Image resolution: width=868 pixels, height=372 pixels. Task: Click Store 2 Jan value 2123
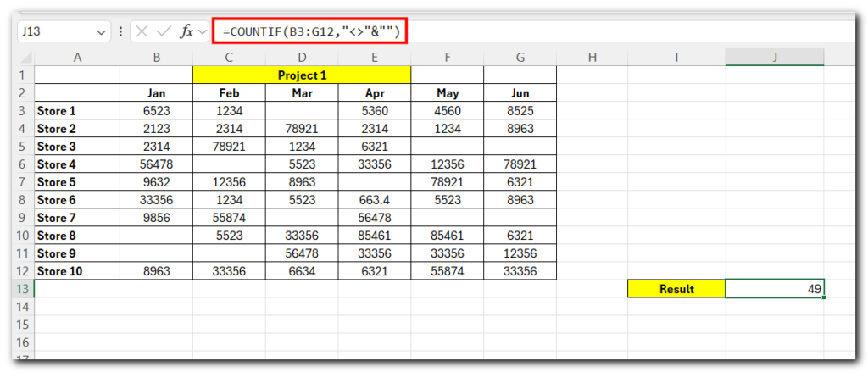[157, 129]
